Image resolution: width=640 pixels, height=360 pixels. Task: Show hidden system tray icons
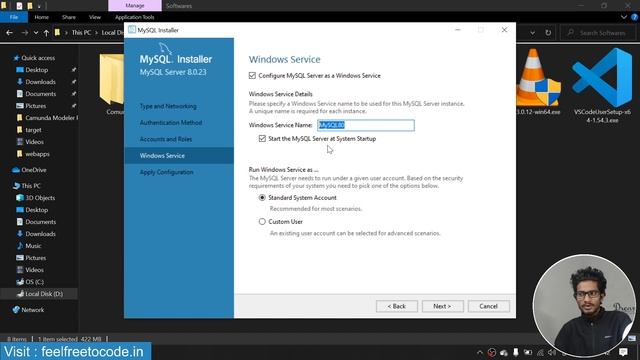480,352
